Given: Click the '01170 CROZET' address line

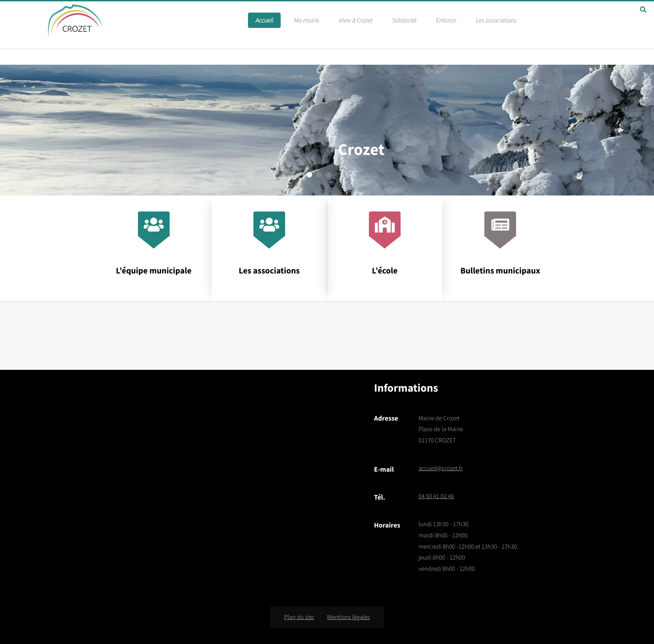Looking at the screenshot, I should (437, 440).
